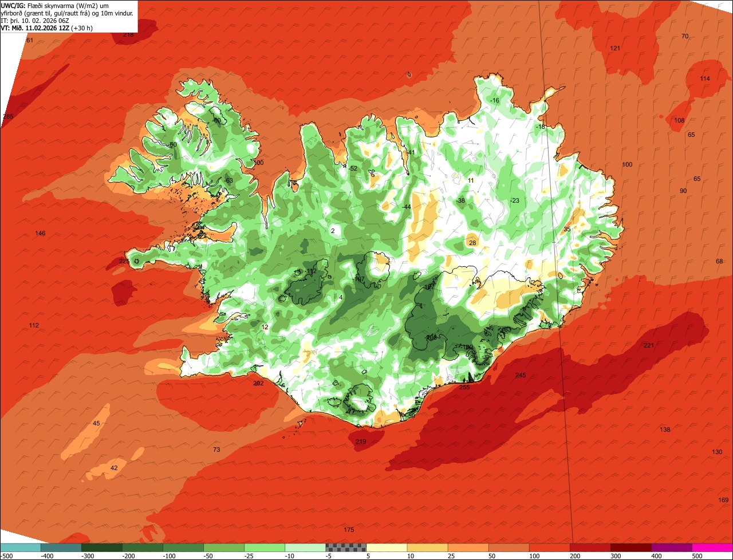Click the value 138 in the southeast ocean
This screenshot has width=733, height=560.
pos(665,429)
